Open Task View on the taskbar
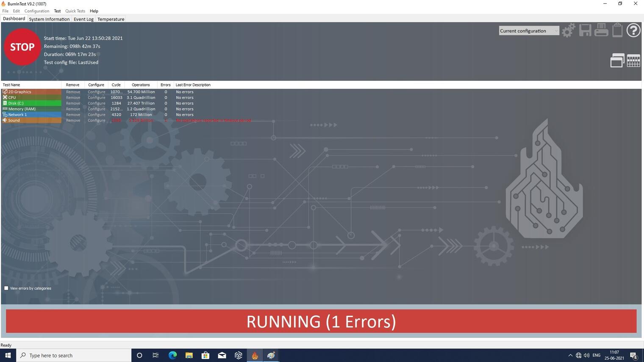 (x=155, y=355)
